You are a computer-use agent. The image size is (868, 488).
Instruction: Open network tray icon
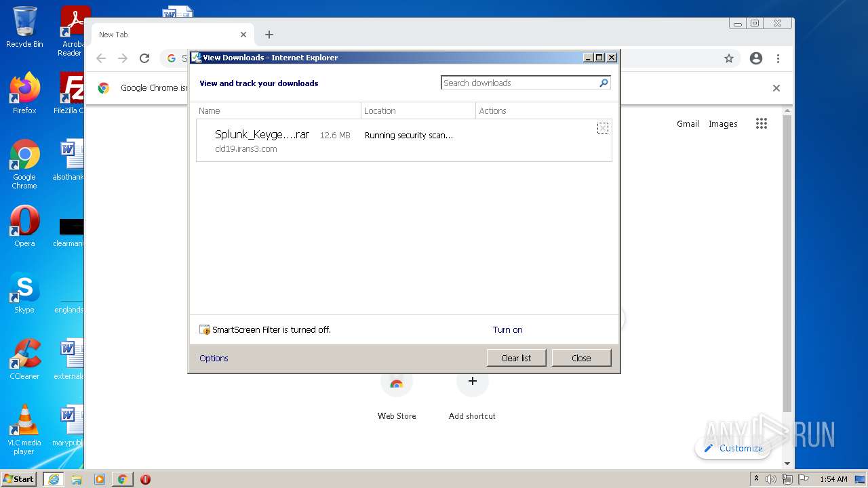tap(787, 479)
